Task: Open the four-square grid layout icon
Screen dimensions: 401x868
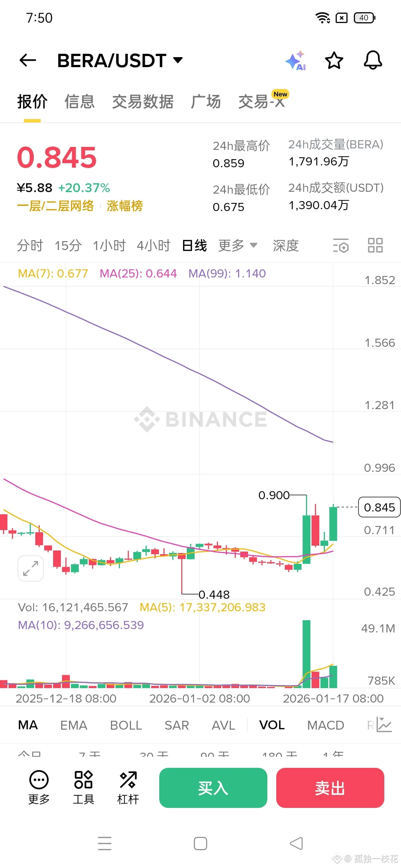Action: click(x=375, y=245)
